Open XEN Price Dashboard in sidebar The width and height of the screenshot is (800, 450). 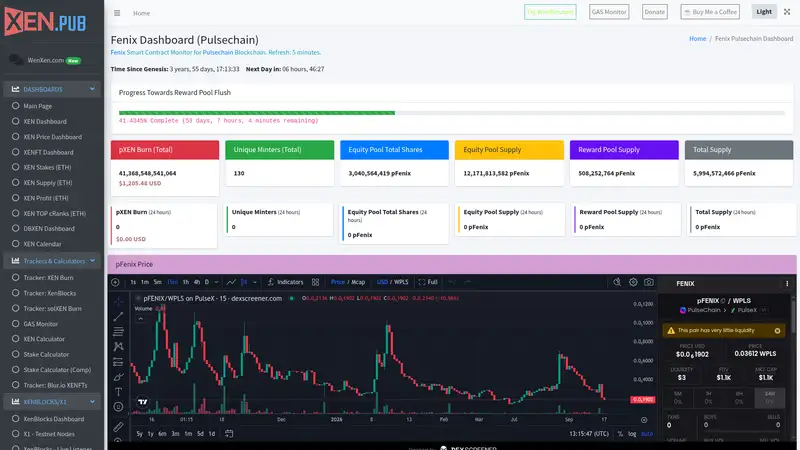[x=53, y=137]
